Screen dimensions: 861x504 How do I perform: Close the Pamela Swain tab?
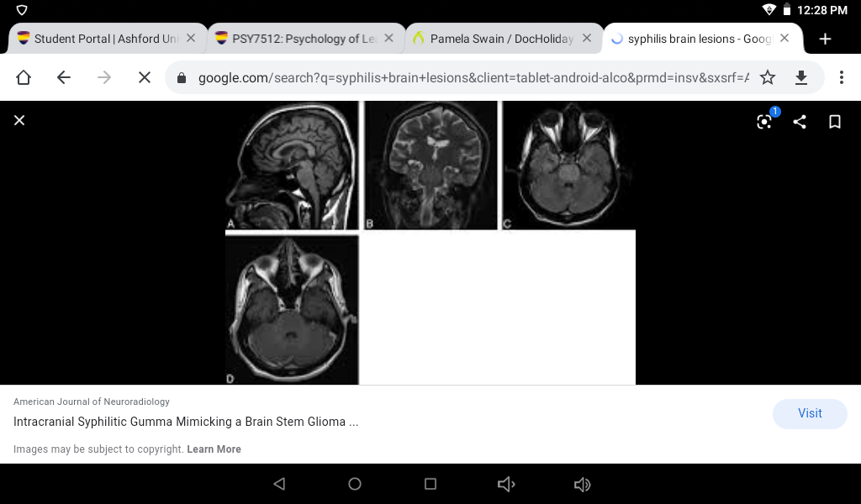coord(587,38)
